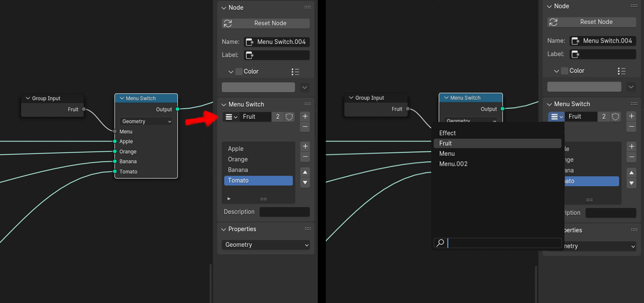This screenshot has height=303, width=644.
Task: Click Orange input socket on Menu Switch node
Action: [115, 151]
